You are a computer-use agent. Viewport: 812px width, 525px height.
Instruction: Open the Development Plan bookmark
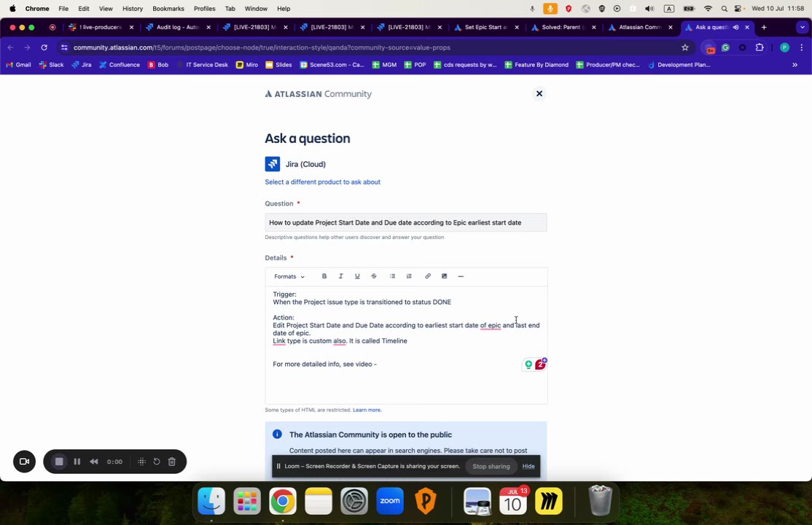pyautogui.click(x=679, y=65)
